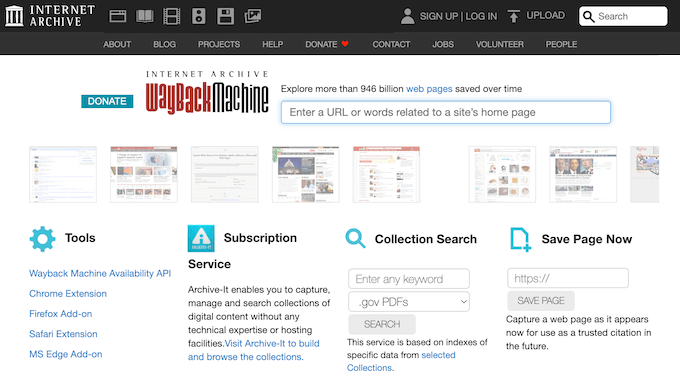Click the SEARCH button
The height and width of the screenshot is (384, 680).
[382, 324]
